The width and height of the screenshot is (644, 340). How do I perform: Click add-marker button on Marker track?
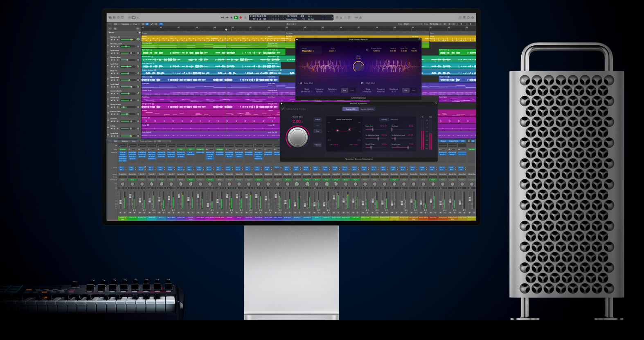140,33
